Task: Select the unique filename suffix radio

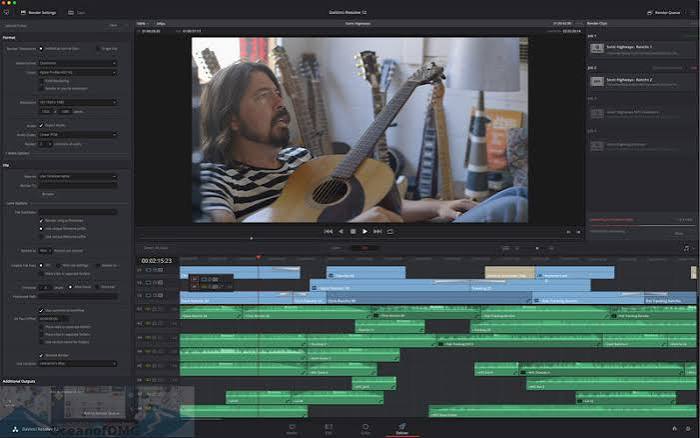Action: [x=42, y=237]
